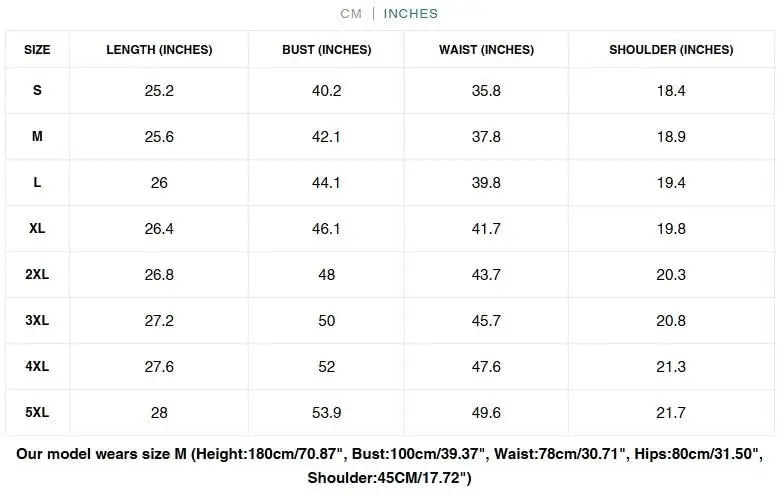Screen dimensions: 784x498
Task: Select the size M row label
Action: tap(37, 136)
